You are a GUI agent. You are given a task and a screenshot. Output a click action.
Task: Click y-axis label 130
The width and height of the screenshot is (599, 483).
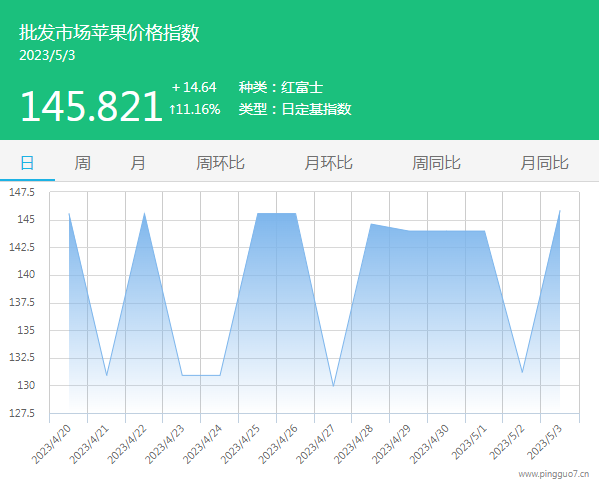click(26, 385)
